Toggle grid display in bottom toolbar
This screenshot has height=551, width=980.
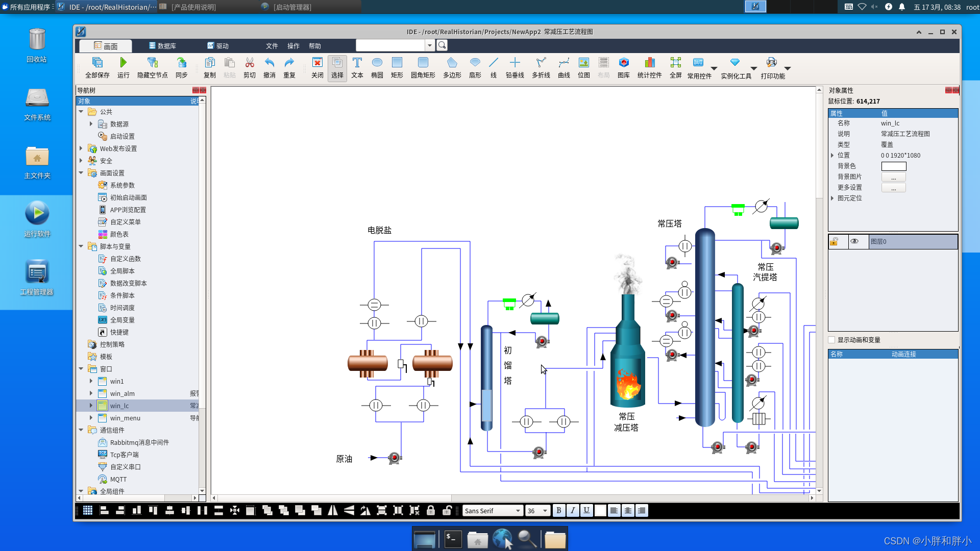(88, 511)
